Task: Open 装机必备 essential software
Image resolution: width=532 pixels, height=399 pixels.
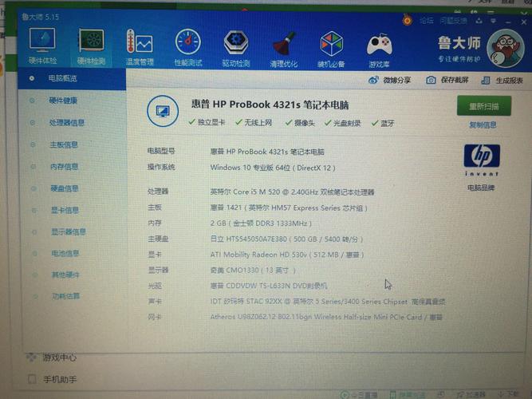Action: click(331, 49)
